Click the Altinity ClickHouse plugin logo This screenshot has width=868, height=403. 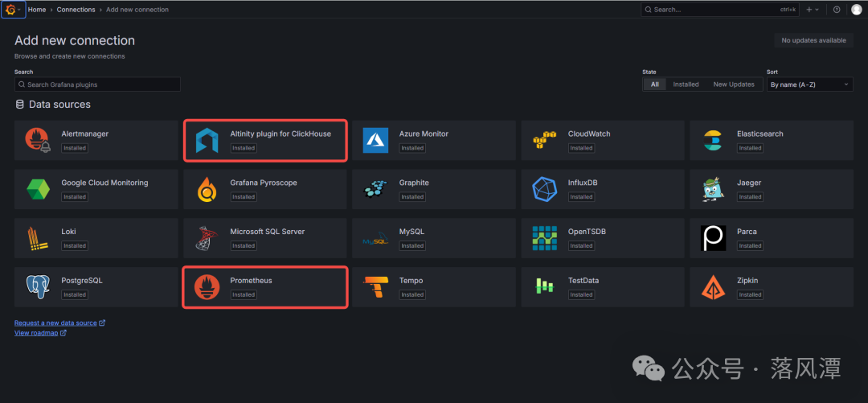pyautogui.click(x=207, y=140)
